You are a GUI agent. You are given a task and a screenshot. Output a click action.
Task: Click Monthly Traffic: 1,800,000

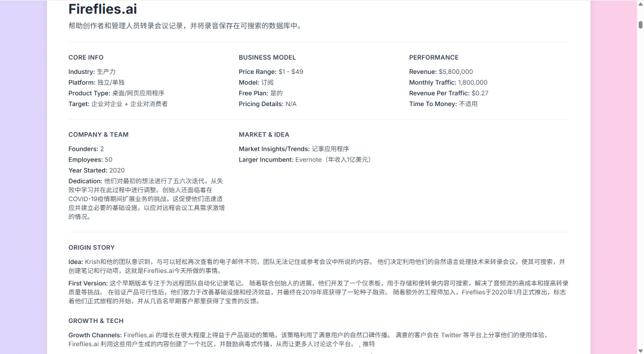(448, 83)
